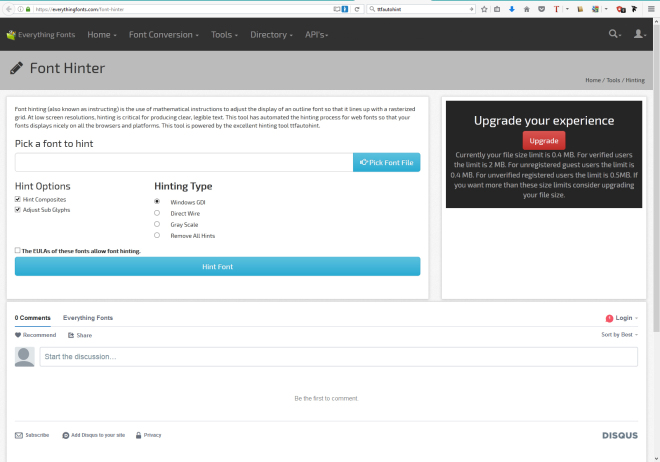Click the colorful Google-style extension icon
The image size is (660, 462).
click(595, 9)
